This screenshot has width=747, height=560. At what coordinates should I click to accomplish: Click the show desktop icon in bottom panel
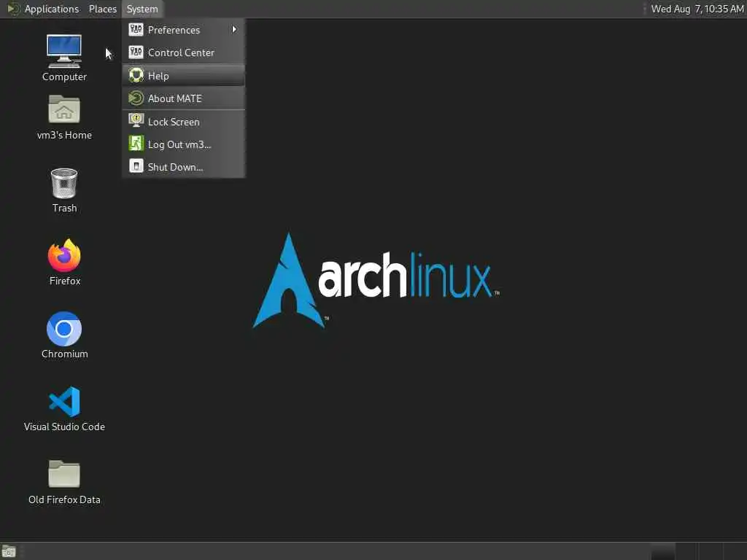9,551
